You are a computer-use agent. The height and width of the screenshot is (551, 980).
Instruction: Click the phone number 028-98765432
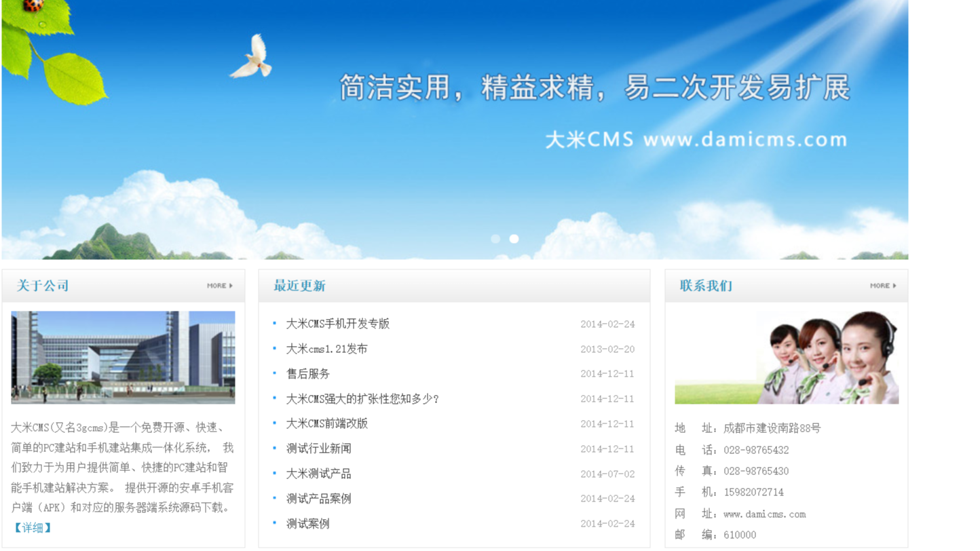click(x=756, y=450)
